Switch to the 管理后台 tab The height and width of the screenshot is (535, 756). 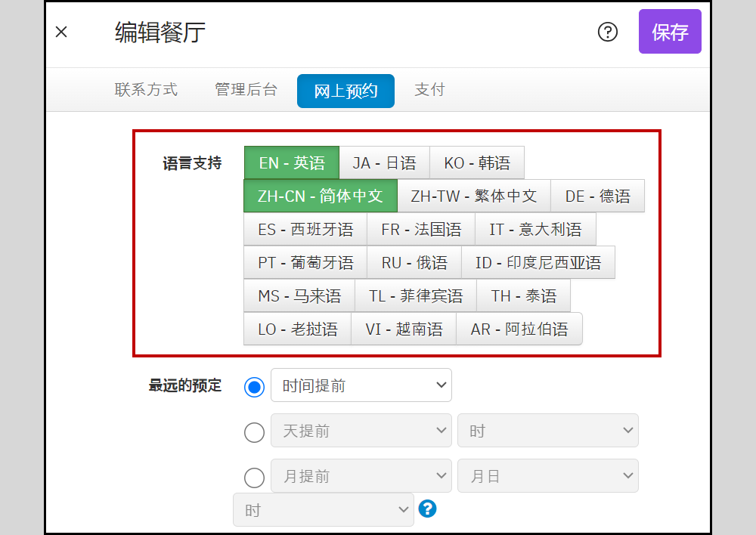pyautogui.click(x=246, y=90)
